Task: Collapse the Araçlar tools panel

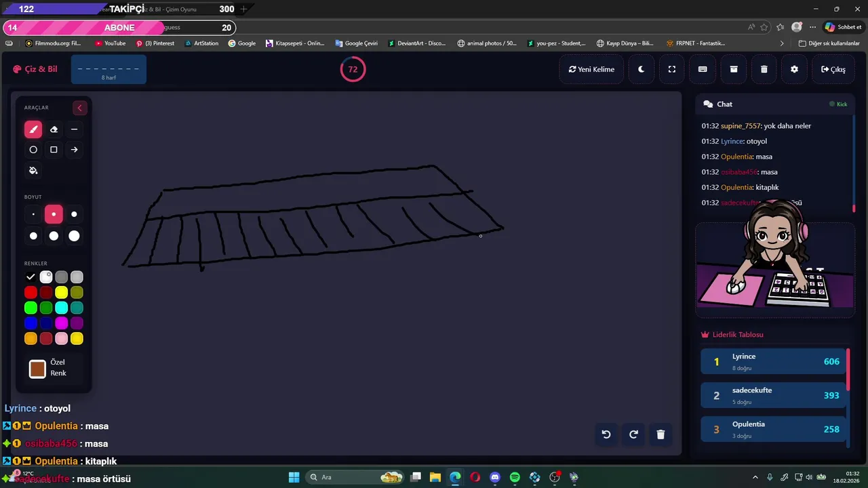Action: 79,108
